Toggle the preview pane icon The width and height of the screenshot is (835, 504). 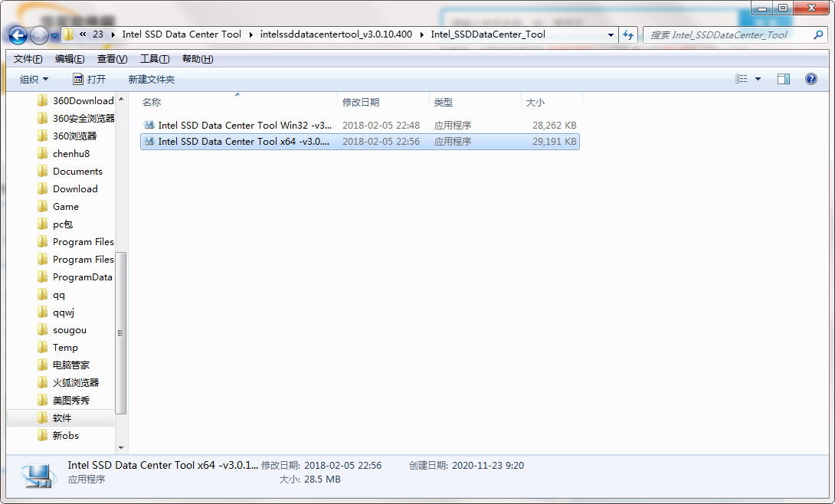[783, 79]
